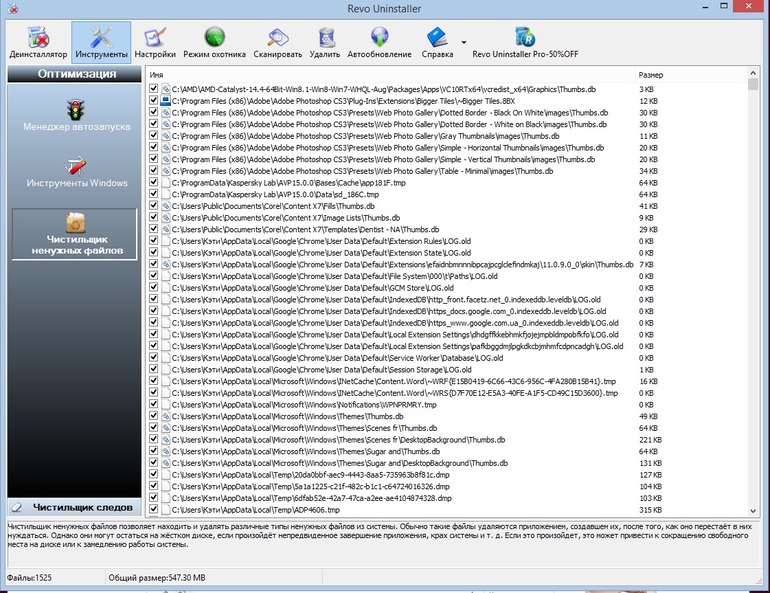The height and width of the screenshot is (593, 770).
Task: Sort list by Размер column header
Action: click(x=690, y=75)
